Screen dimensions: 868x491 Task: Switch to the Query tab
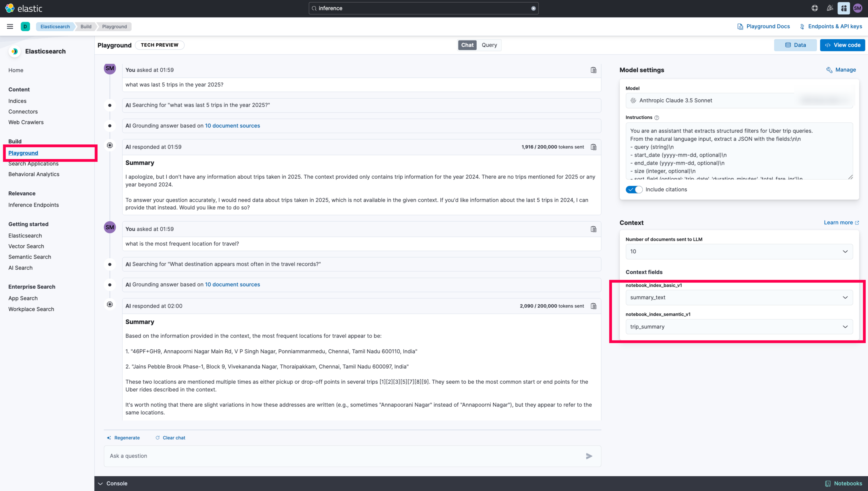point(489,45)
